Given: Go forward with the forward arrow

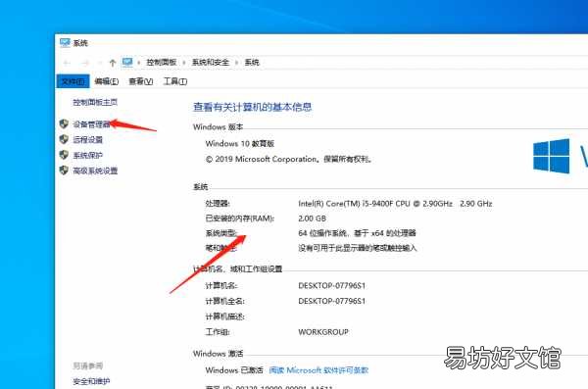Looking at the screenshot, I should pos(86,63).
